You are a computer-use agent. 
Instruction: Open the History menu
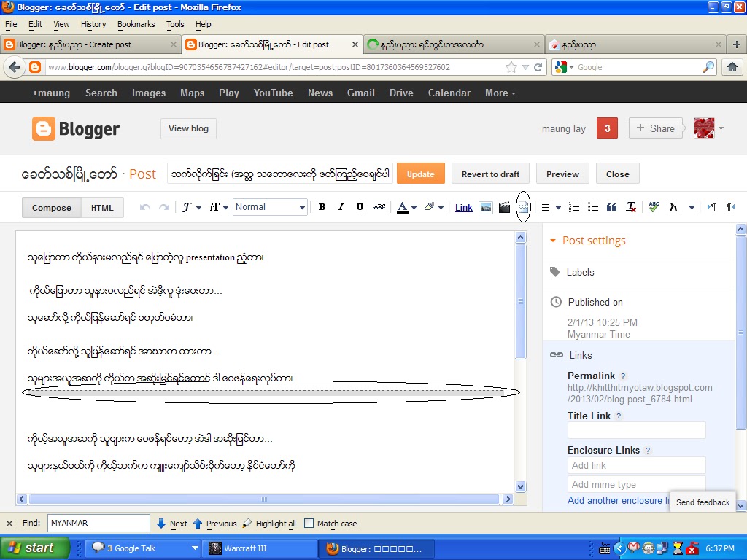93,24
